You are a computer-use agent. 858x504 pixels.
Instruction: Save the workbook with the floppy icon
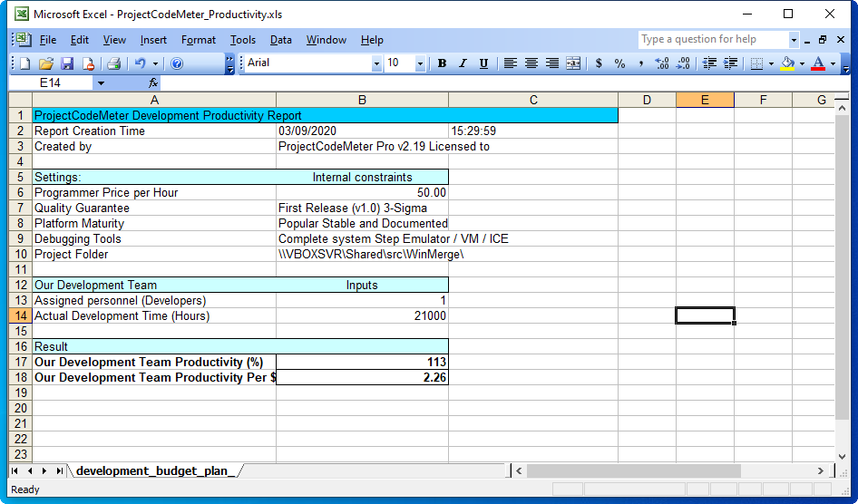click(67, 63)
